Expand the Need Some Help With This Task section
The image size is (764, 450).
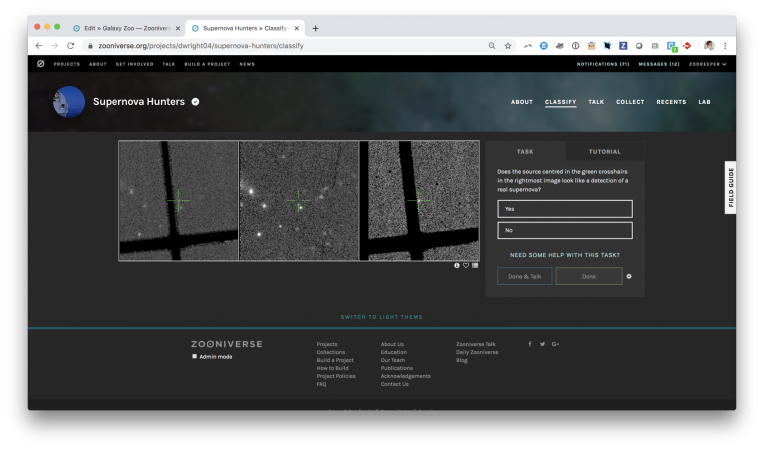(x=565, y=255)
